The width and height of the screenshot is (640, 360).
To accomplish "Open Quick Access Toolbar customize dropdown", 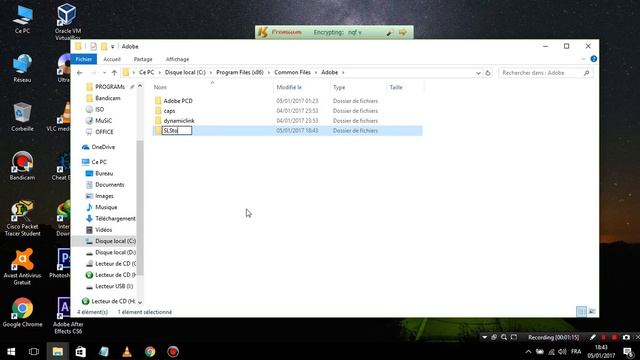I will coord(113,47).
